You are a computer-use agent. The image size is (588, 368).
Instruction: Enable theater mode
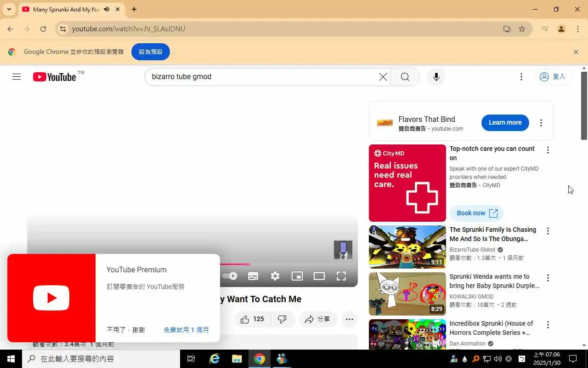(x=319, y=276)
